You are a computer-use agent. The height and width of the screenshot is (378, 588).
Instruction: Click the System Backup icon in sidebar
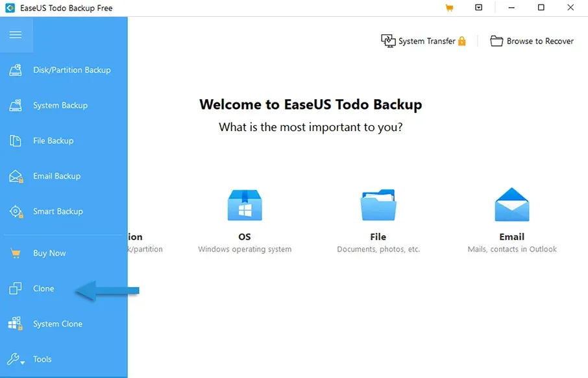click(x=16, y=105)
